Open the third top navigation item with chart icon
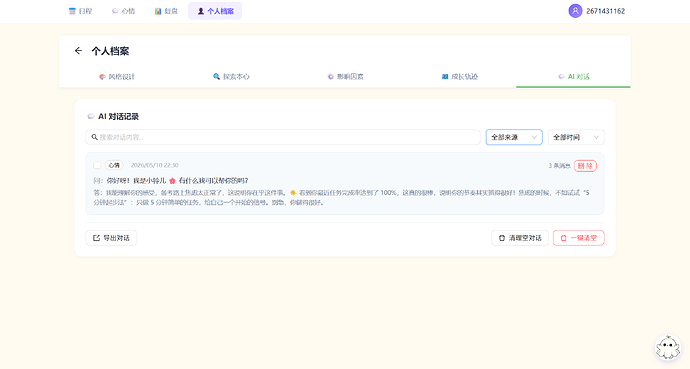The height and width of the screenshot is (369, 690). [166, 11]
